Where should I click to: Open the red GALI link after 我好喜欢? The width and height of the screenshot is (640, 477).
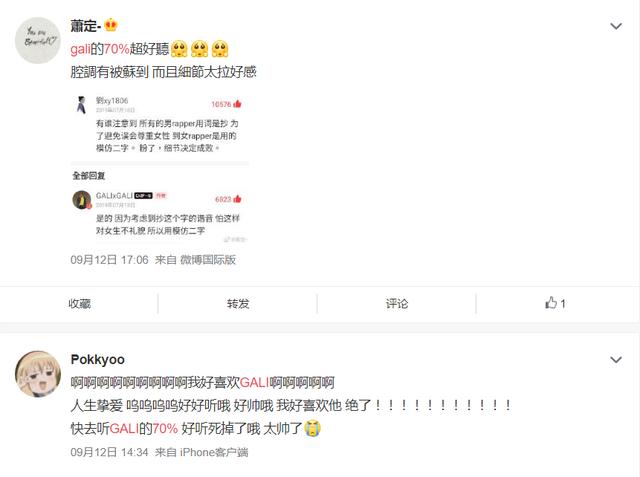(x=255, y=383)
